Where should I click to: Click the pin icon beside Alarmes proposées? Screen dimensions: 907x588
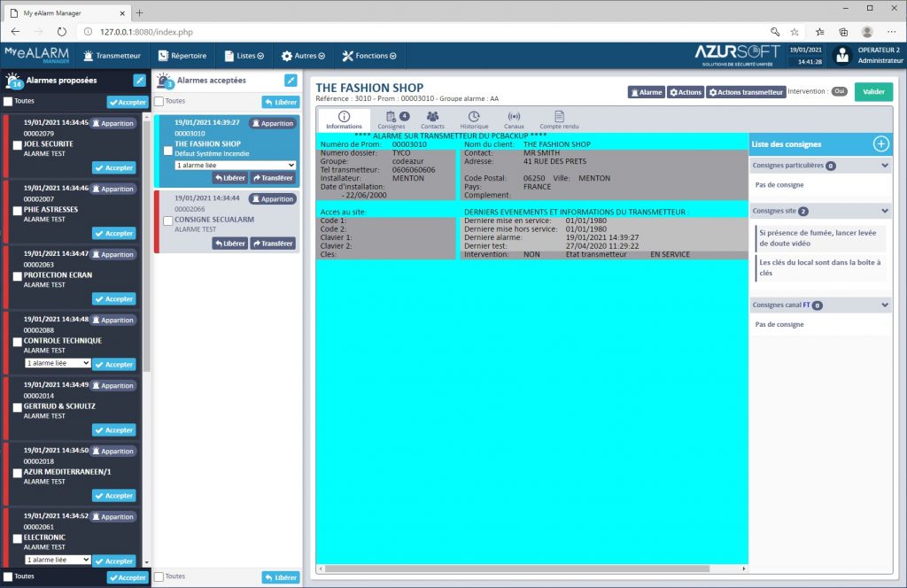(x=139, y=81)
